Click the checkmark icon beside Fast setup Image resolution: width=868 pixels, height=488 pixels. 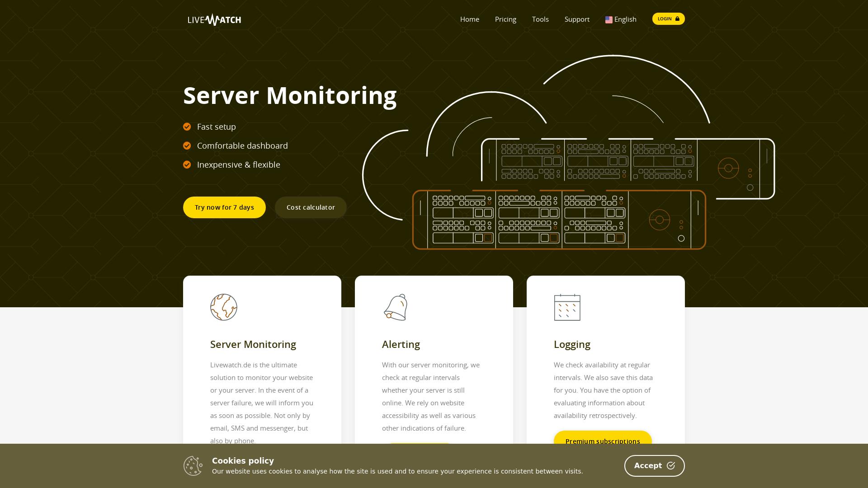pyautogui.click(x=187, y=127)
